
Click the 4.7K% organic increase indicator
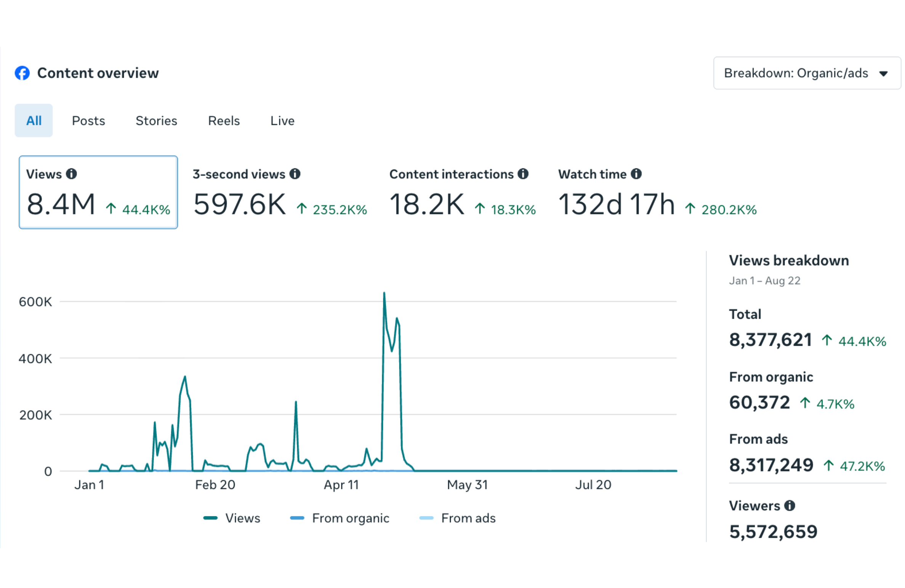[827, 404]
